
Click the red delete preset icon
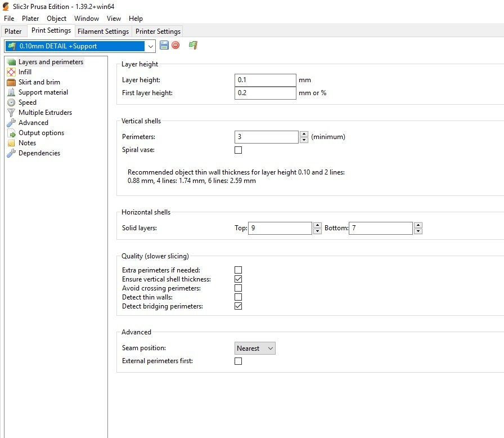tap(175, 45)
